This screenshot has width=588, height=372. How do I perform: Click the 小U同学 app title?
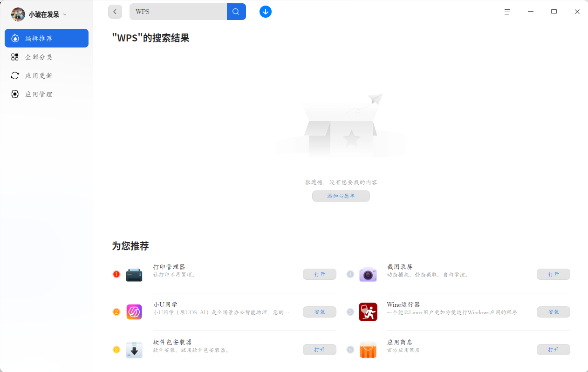tap(165, 304)
